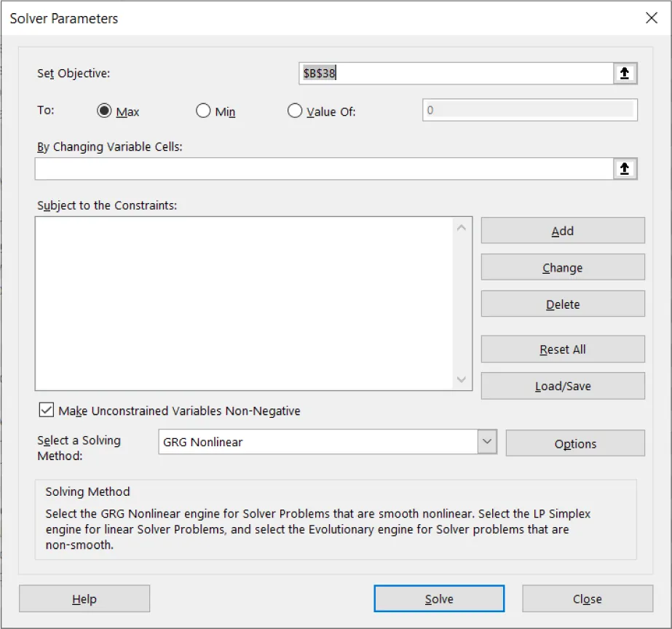This screenshot has height=629, width=672.
Task: Open the Select a Solving Method dropdown
Action: (x=486, y=443)
